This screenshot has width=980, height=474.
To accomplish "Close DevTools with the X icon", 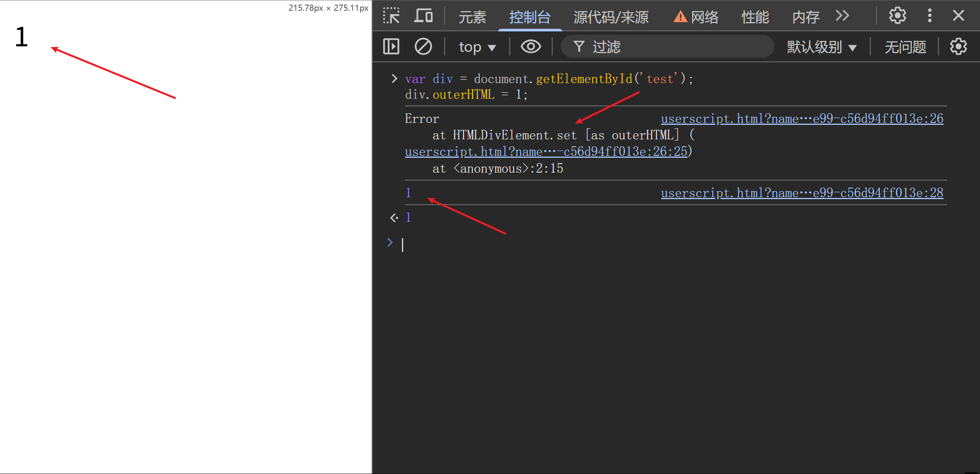I will (x=958, y=16).
